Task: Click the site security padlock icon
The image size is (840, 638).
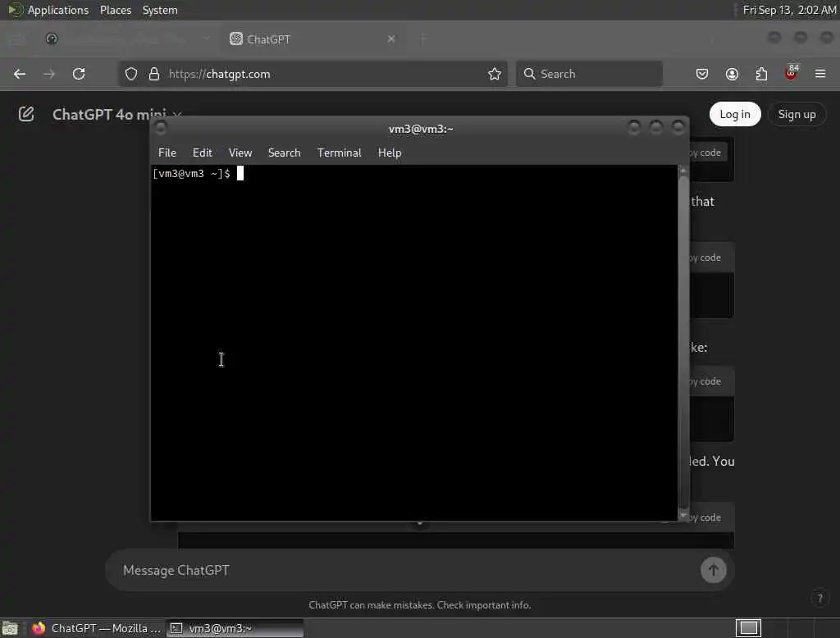Action: click(x=154, y=74)
